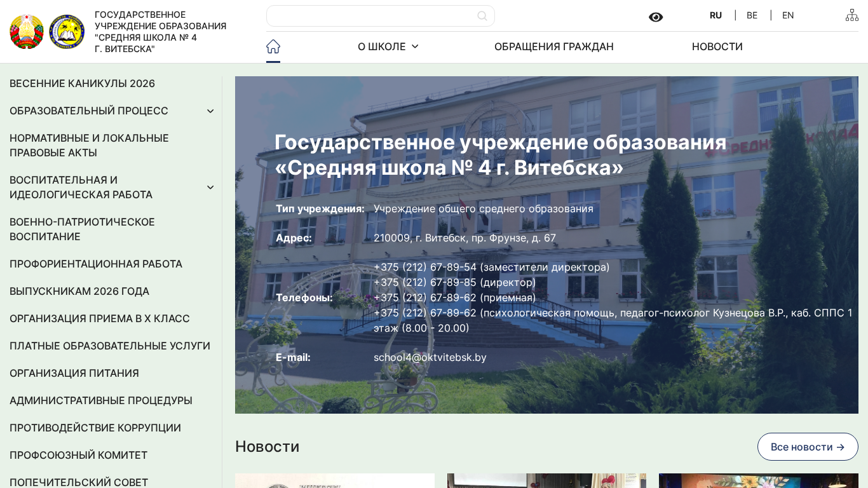Click the Belarus state emblem logo
Viewport: 868px width, 488px height.
pos(27,32)
